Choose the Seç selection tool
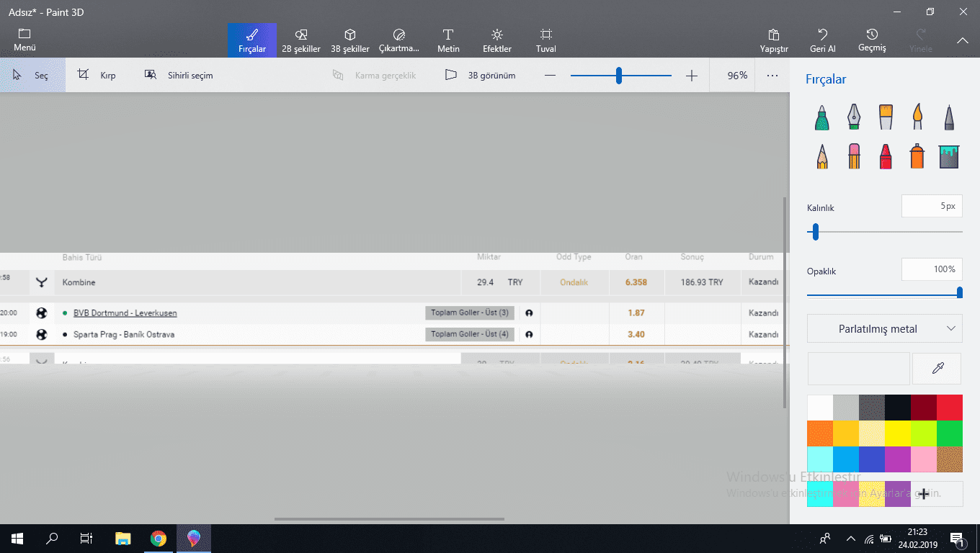Image resolution: width=980 pixels, height=553 pixels. point(32,75)
